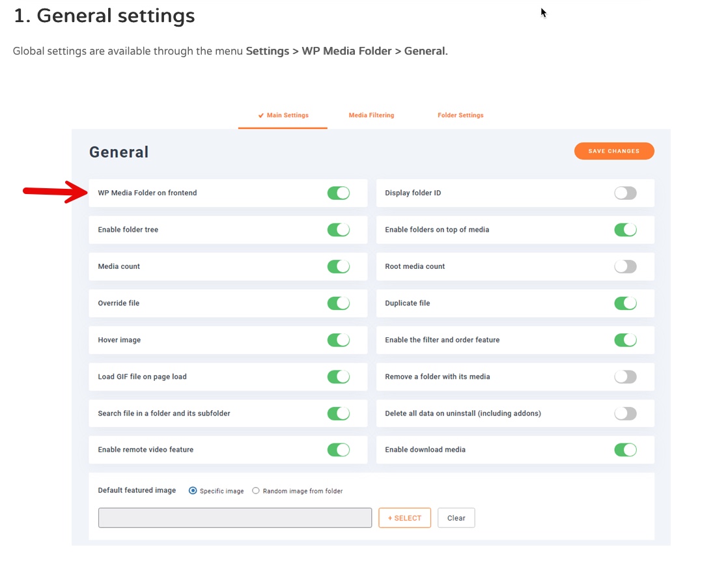728x571 pixels.
Task: Click the 'Media count' label text
Action: (119, 266)
